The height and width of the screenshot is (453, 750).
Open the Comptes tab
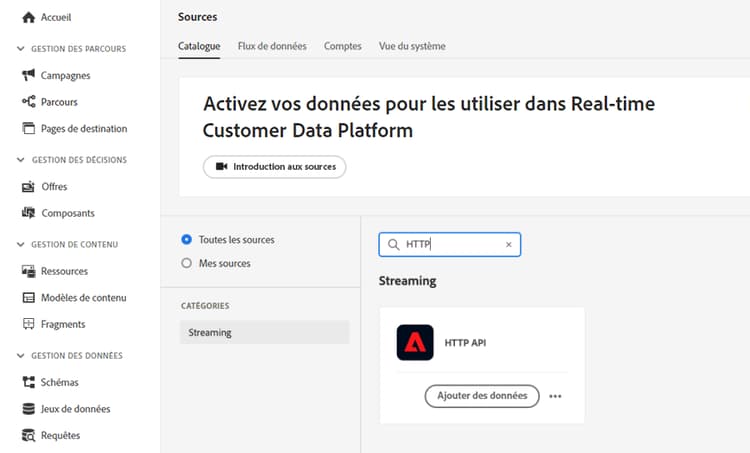point(342,46)
